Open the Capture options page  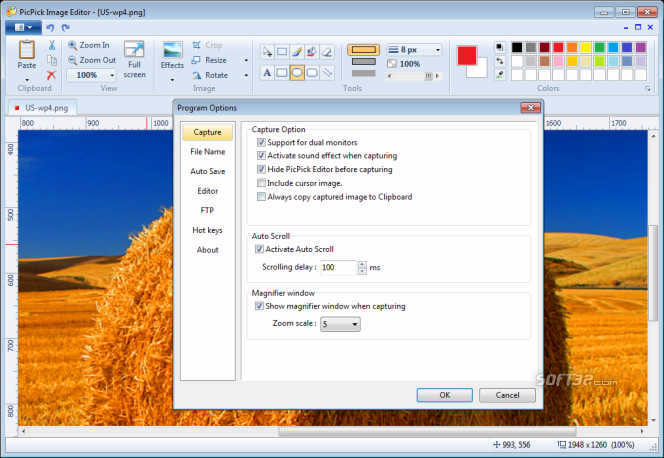pos(208,132)
